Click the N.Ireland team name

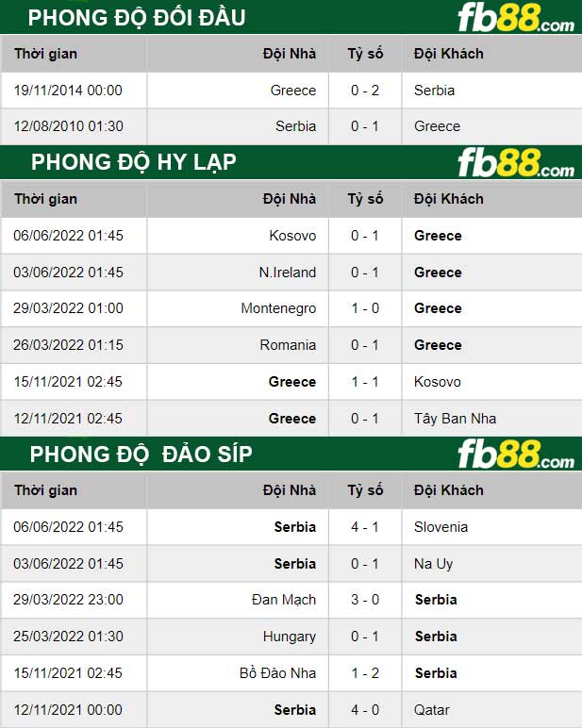(x=288, y=273)
